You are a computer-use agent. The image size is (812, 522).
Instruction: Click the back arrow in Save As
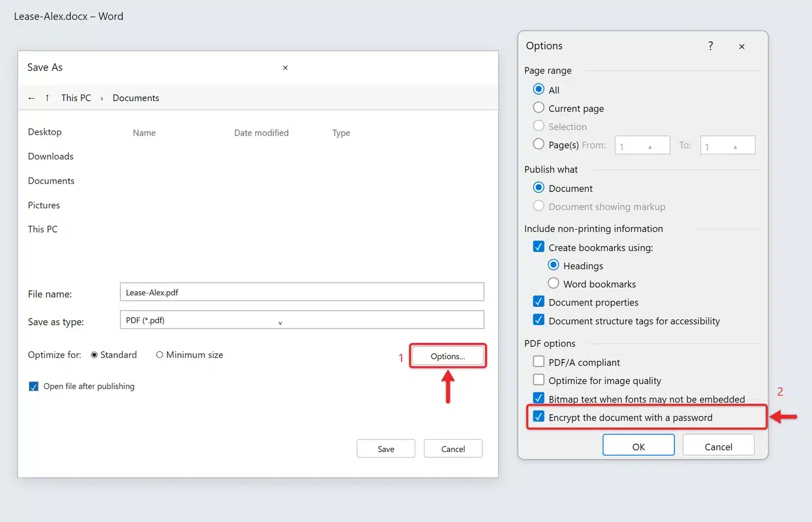tap(31, 99)
